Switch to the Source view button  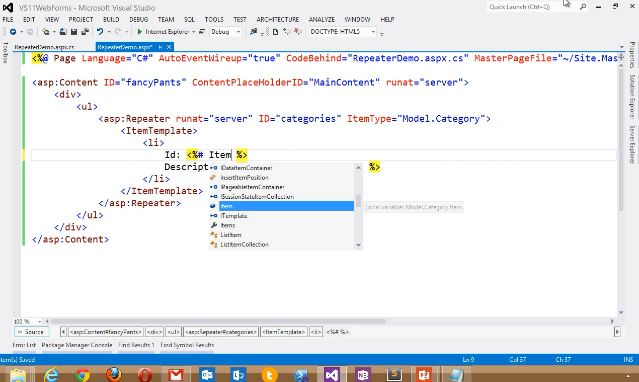point(31,332)
